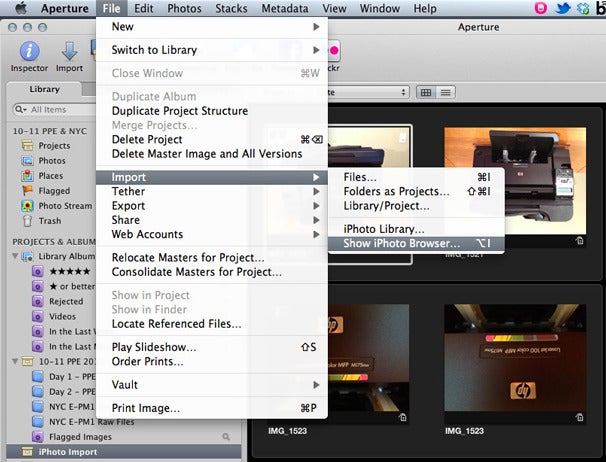Open the Metadata menu

(285, 8)
